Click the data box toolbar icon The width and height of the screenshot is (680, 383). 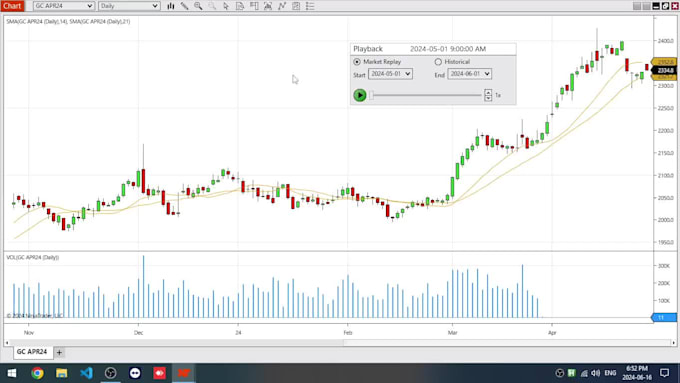tap(268, 6)
